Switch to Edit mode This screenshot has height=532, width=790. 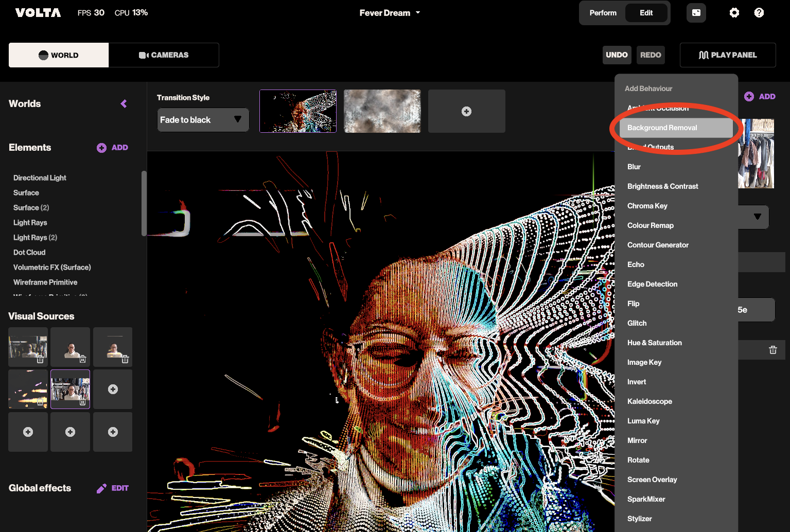click(x=646, y=13)
